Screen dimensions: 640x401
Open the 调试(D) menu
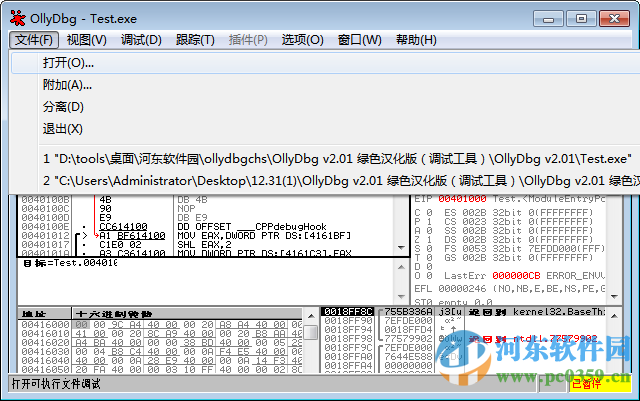tap(141, 40)
